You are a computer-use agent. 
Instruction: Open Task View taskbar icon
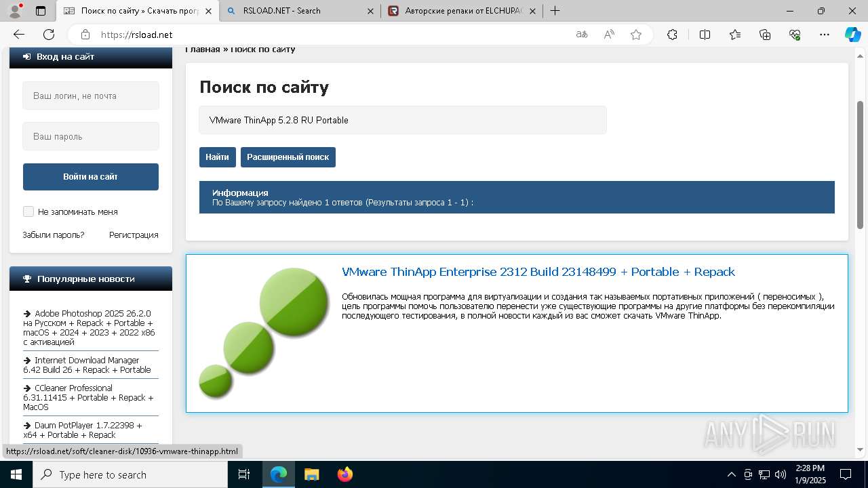point(244,474)
